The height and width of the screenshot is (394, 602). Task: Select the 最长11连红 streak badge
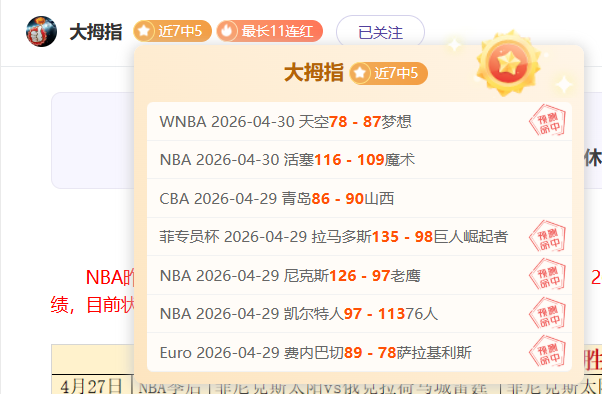pos(270,31)
